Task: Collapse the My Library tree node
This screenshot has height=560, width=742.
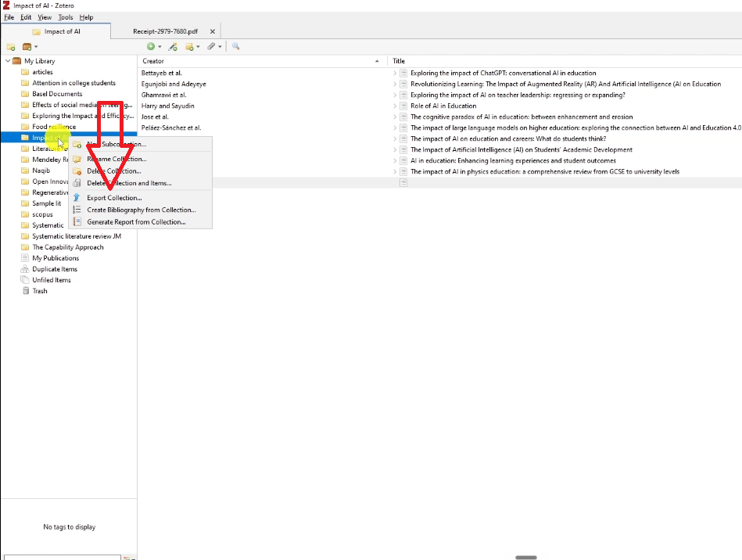Action: (x=8, y=61)
